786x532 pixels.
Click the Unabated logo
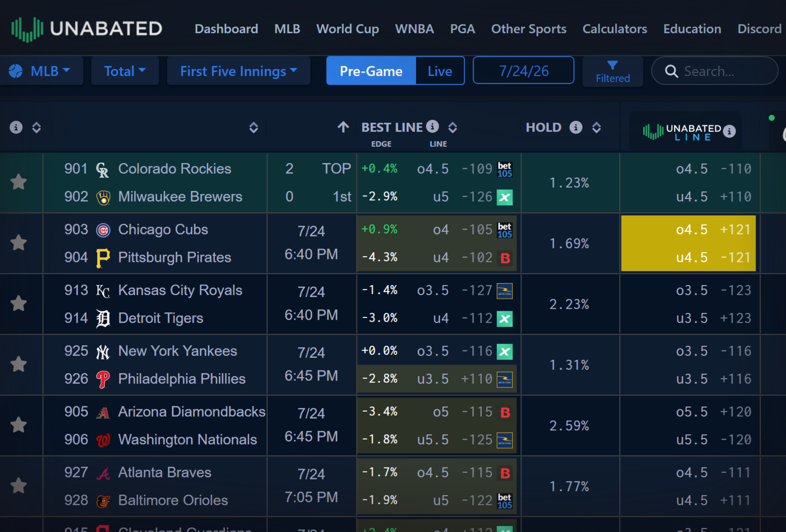pos(87,29)
